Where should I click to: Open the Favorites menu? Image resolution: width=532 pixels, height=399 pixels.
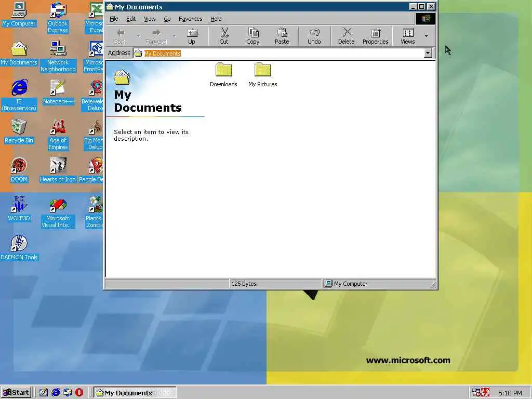coord(190,19)
